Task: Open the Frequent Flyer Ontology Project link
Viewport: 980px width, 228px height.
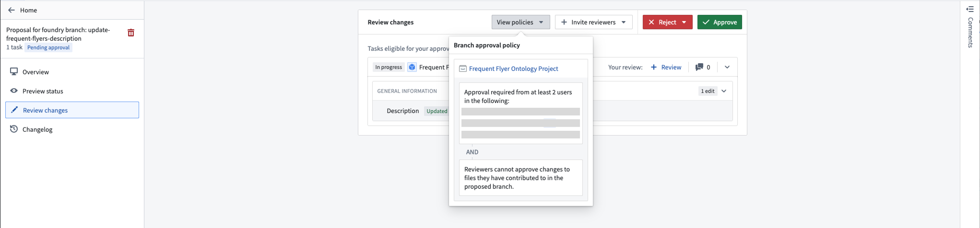Action: [513, 69]
